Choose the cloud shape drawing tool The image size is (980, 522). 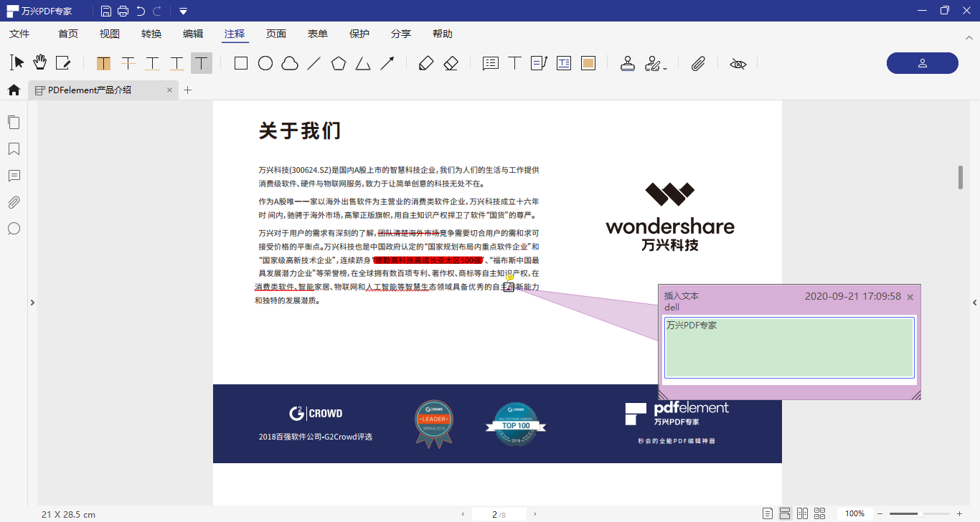point(289,63)
